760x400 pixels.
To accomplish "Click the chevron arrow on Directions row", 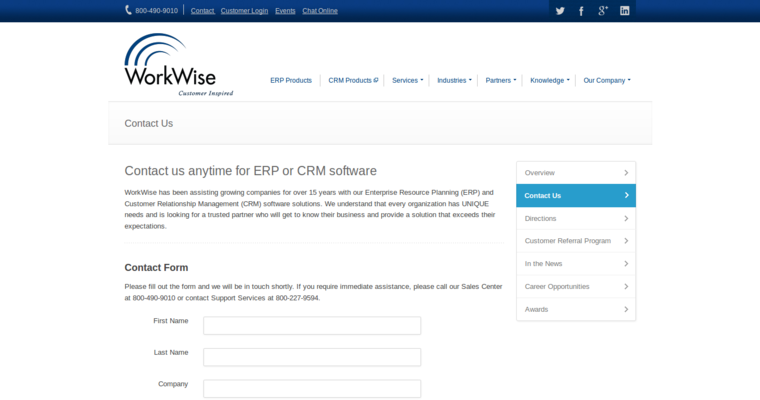I will pyautogui.click(x=626, y=218).
